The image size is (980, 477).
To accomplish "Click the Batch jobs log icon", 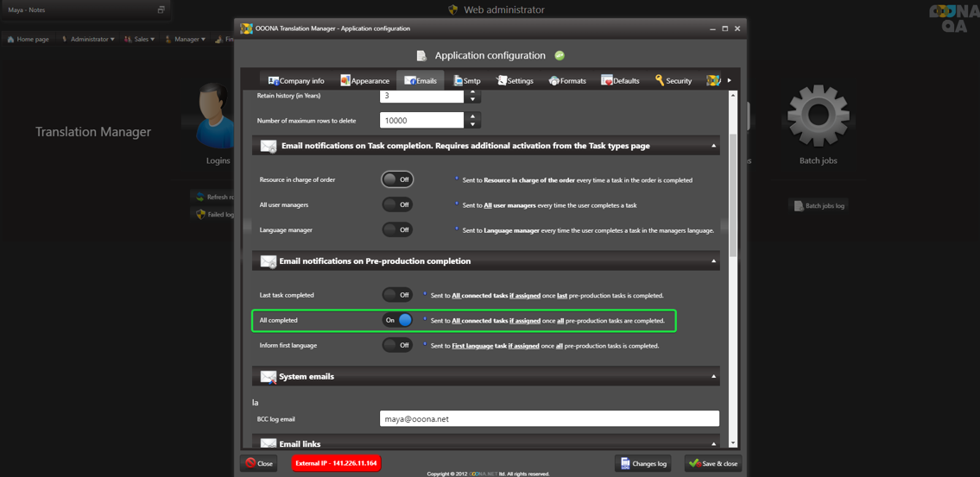I will coord(798,206).
